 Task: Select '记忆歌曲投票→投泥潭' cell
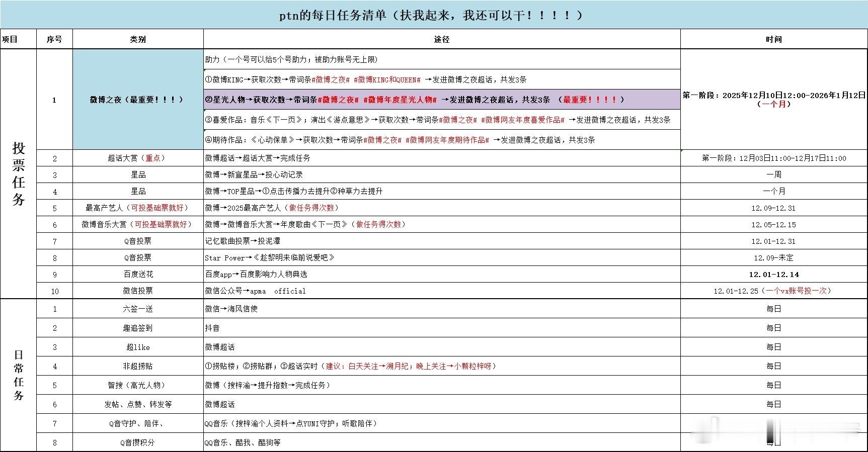coord(442,241)
